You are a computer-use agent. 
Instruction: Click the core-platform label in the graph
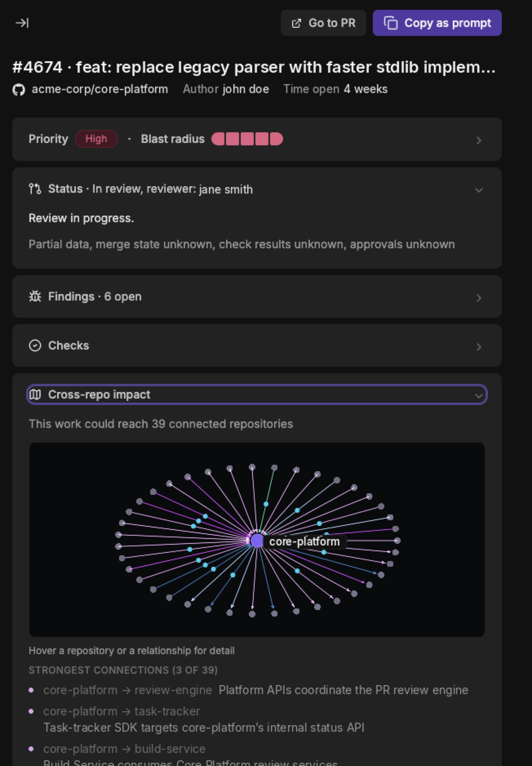pyautogui.click(x=305, y=541)
